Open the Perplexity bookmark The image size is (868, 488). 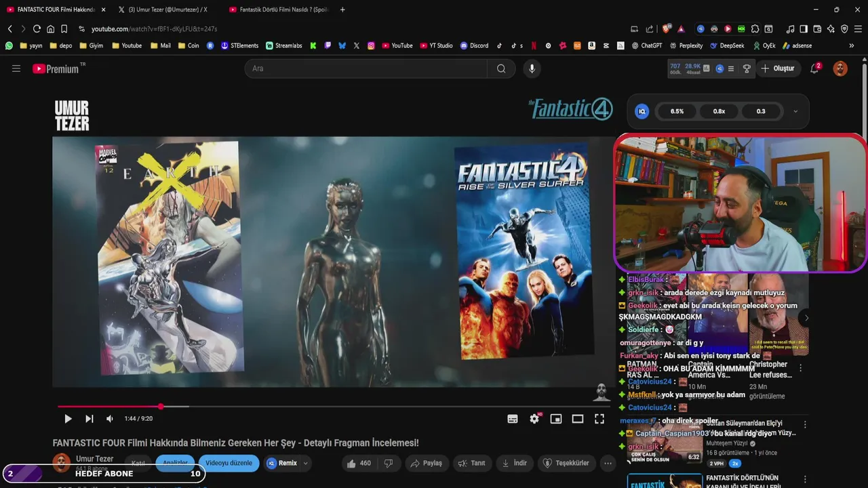coord(686,45)
